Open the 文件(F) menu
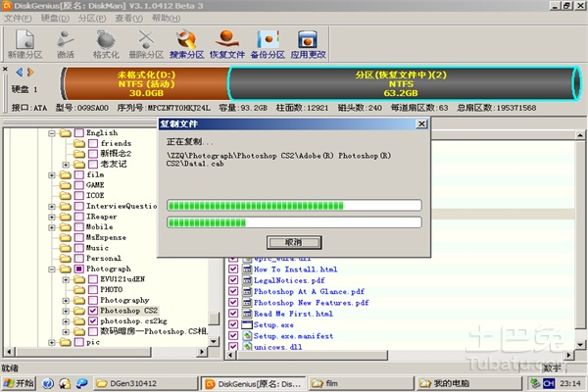The height and width of the screenshot is (392, 588). point(18,18)
